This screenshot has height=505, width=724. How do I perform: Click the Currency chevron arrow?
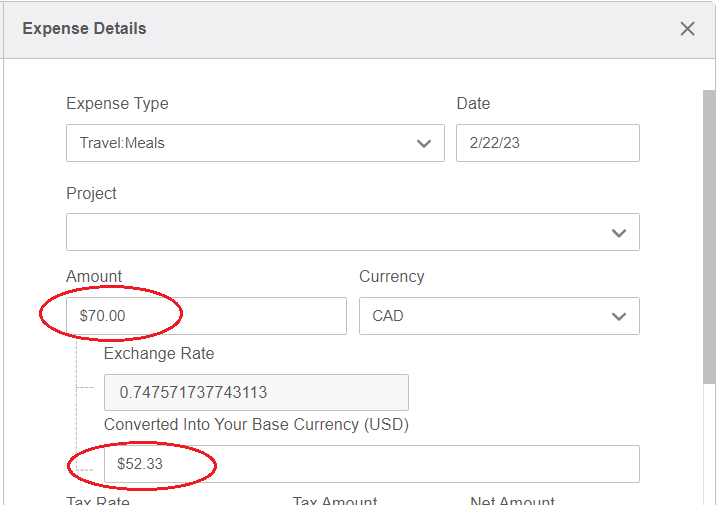point(619,316)
